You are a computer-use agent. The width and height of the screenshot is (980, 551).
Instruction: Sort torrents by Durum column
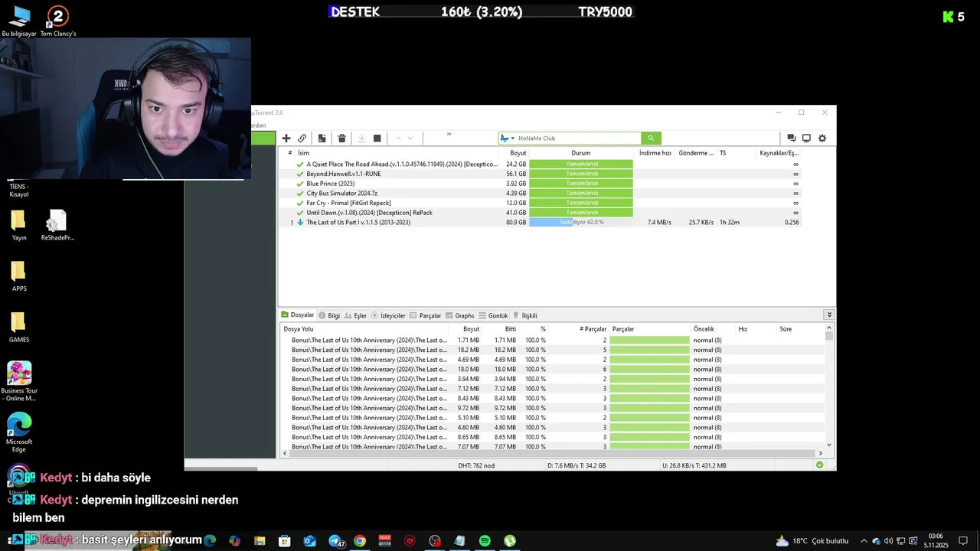581,153
